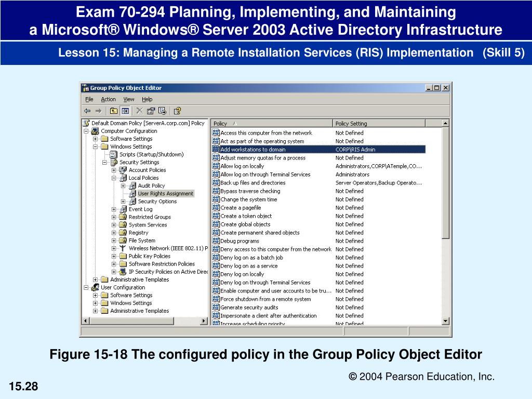Select Administrative Templates under User Configuration
Image resolution: width=532 pixels, height=399 pixels.
pyautogui.click(x=139, y=311)
